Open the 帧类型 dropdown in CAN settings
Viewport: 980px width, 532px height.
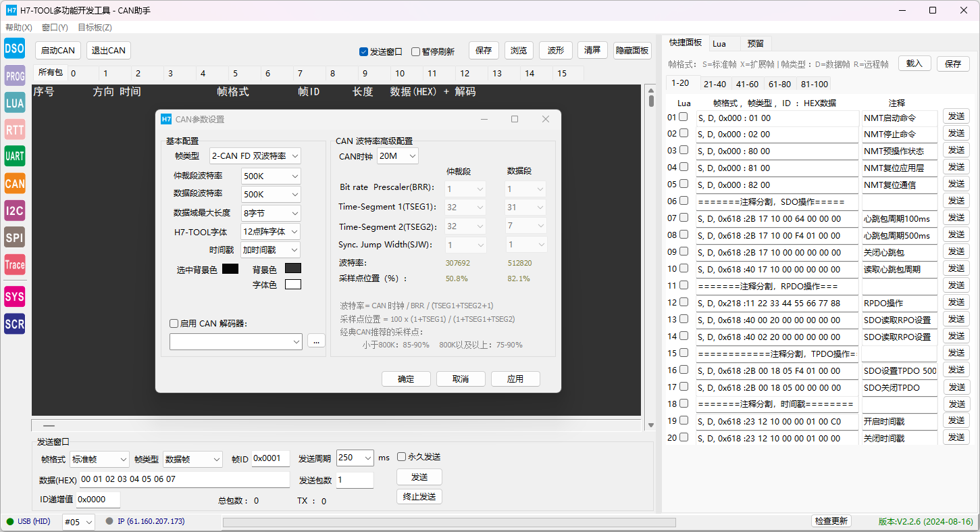pyautogui.click(x=255, y=156)
